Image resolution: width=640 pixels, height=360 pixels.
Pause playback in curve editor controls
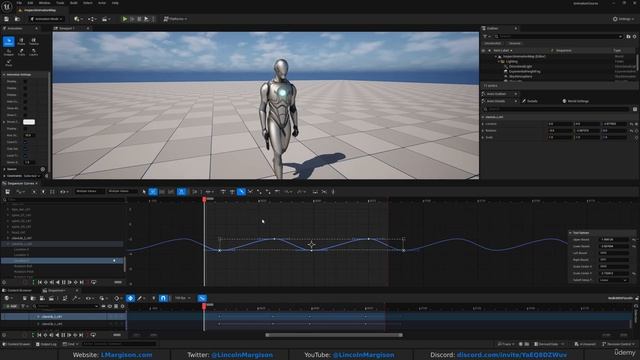pyautogui.click(x=63, y=282)
